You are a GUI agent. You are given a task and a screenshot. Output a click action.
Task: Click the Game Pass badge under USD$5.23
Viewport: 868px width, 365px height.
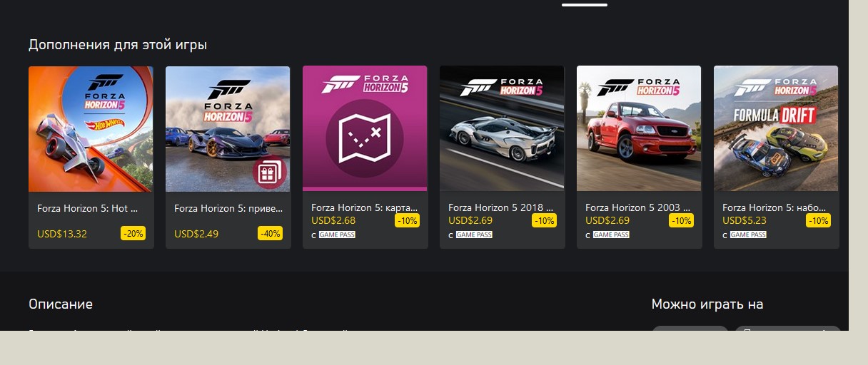(748, 235)
